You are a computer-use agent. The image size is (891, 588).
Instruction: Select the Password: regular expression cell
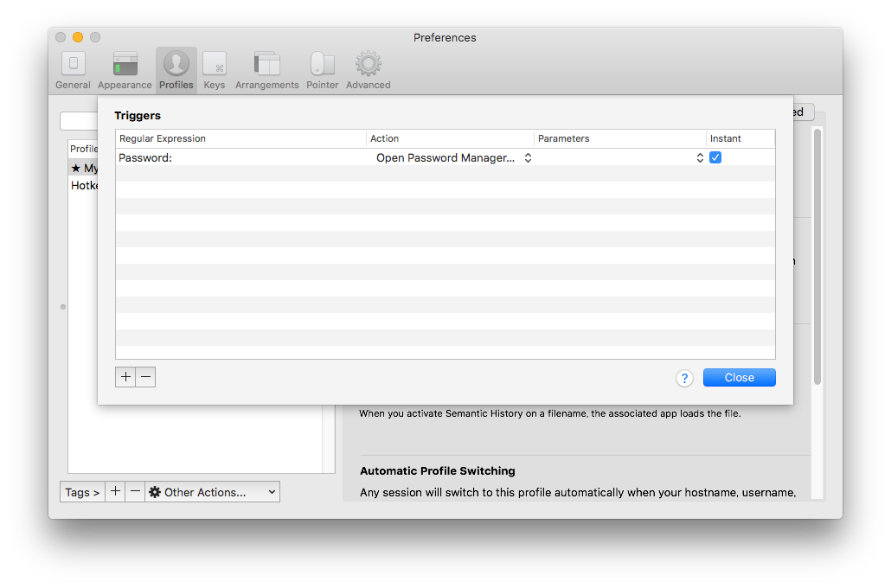(240, 158)
